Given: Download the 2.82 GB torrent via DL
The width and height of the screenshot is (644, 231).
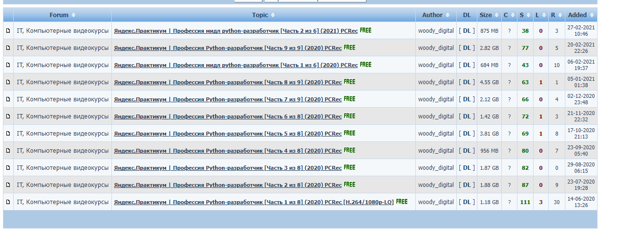Looking at the screenshot, I should click(467, 48).
